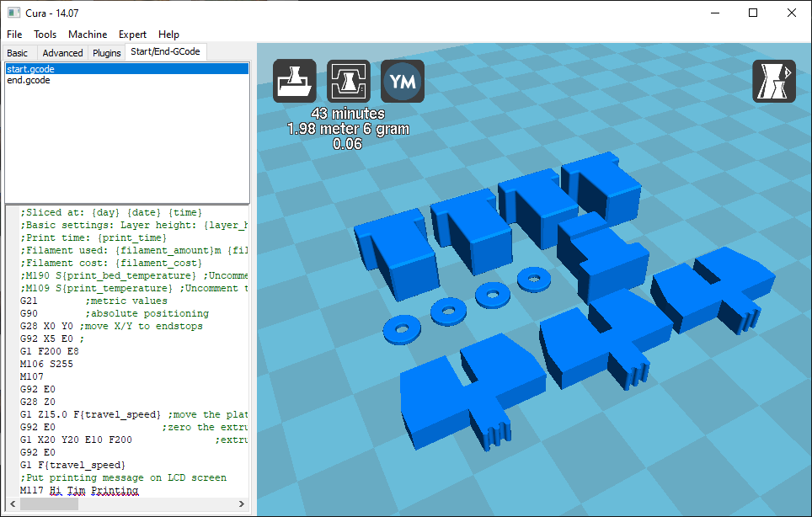The height and width of the screenshot is (517, 812).
Task: Click the M117 Hi Tim Printing line
Action: point(79,490)
